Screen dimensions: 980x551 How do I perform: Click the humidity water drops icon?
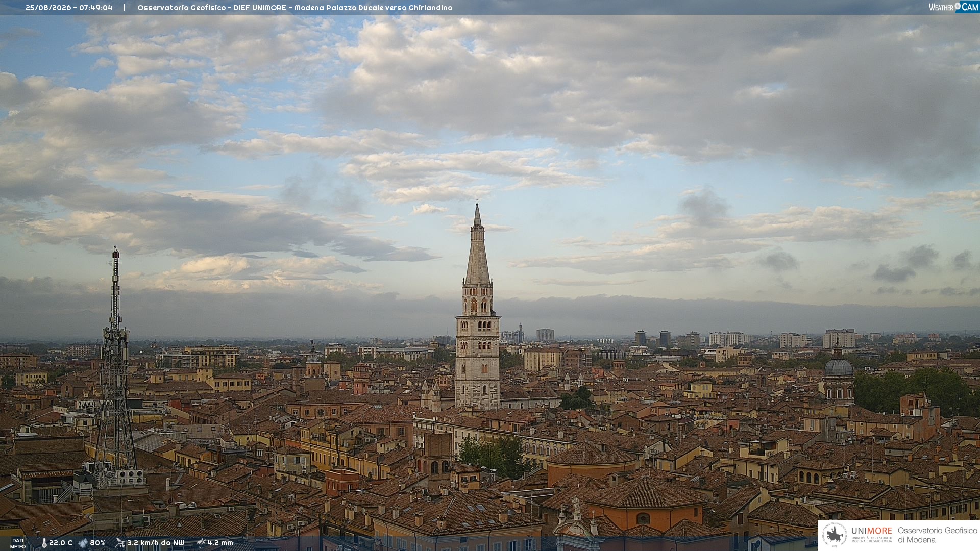pyautogui.click(x=83, y=543)
